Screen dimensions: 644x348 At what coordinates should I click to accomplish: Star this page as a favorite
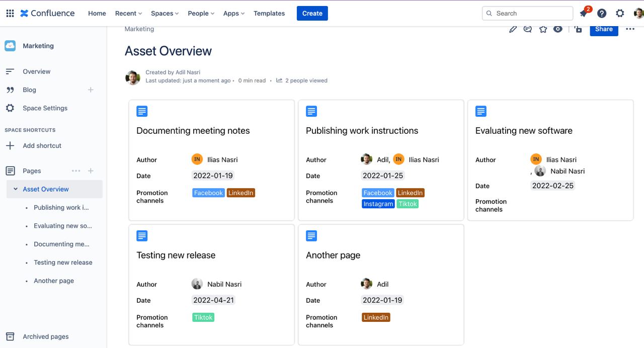543,29
